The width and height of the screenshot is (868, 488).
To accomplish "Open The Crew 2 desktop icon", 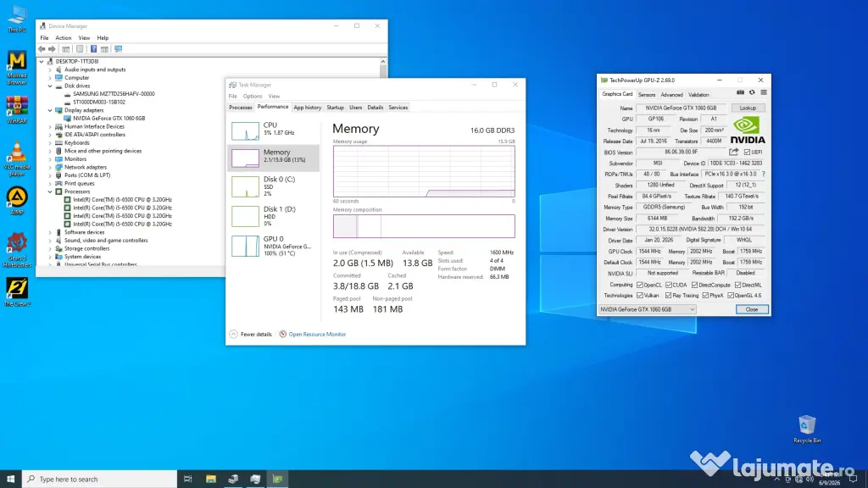I will (17, 291).
